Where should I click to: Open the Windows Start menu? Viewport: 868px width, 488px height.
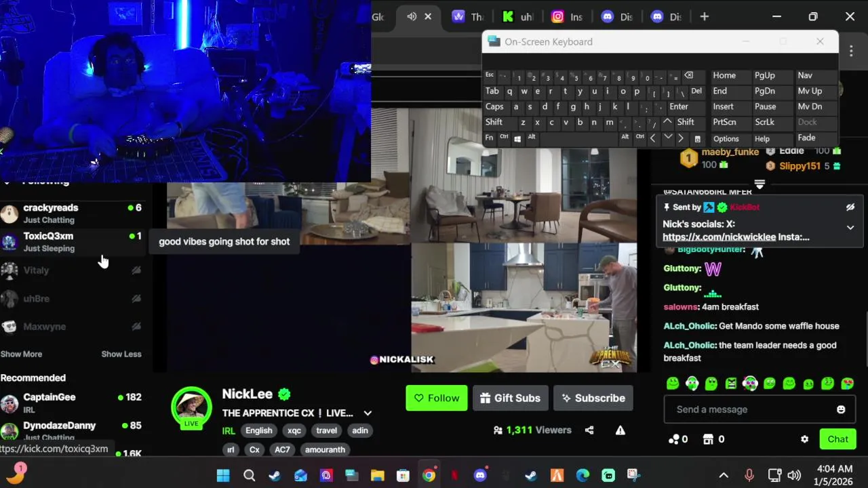[223, 476]
